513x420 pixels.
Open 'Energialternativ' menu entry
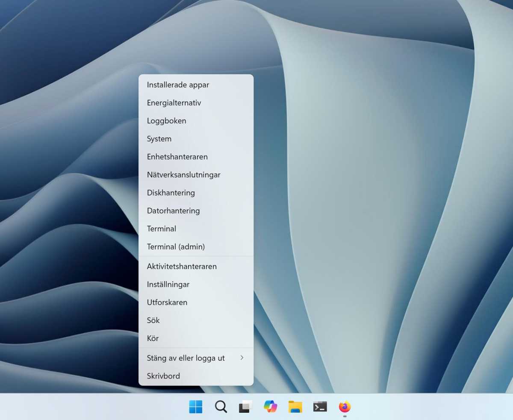click(x=174, y=103)
